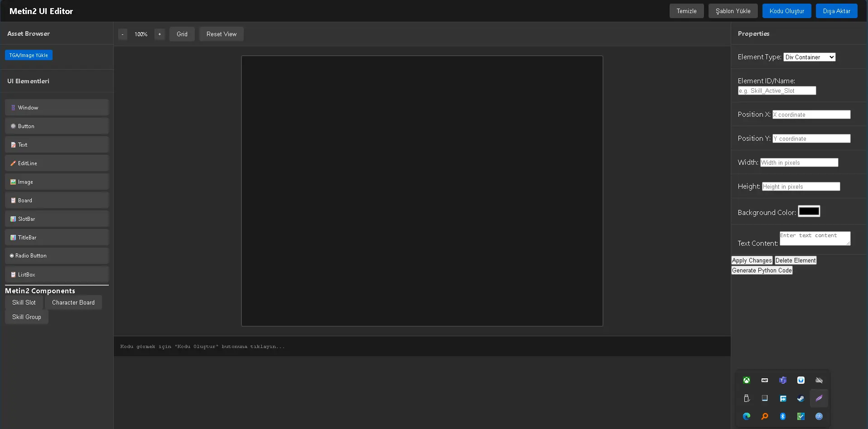Open the Microsoft Teams tray icon
Viewport: 868px width, 429px height.
click(x=783, y=380)
